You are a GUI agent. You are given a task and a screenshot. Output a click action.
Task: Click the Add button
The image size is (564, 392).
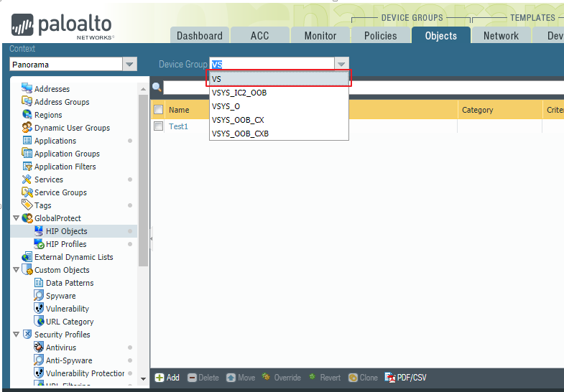tap(167, 378)
